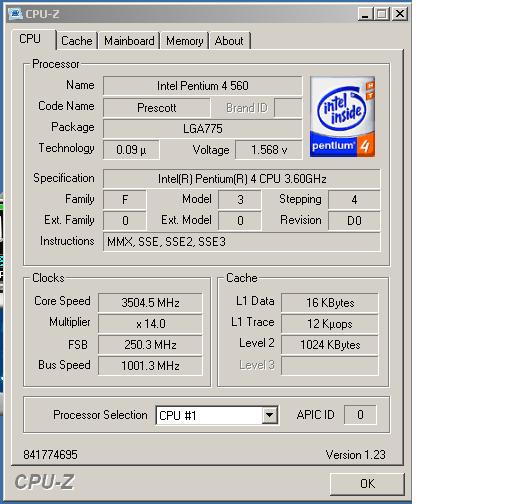Click the Name field Intel Pentium 4 560
The width and height of the screenshot is (512, 504).
[x=203, y=86]
